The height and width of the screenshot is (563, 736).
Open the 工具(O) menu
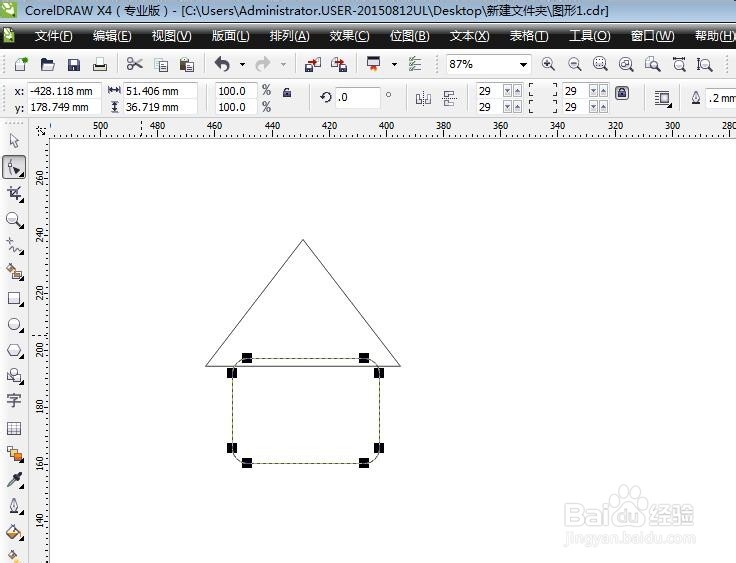590,36
